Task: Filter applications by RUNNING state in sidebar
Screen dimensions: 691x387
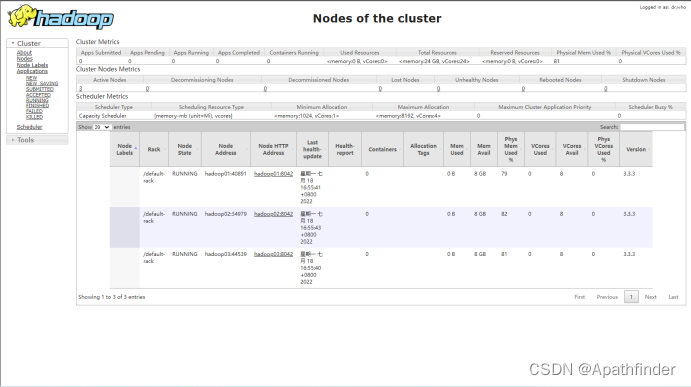Action: [x=37, y=100]
